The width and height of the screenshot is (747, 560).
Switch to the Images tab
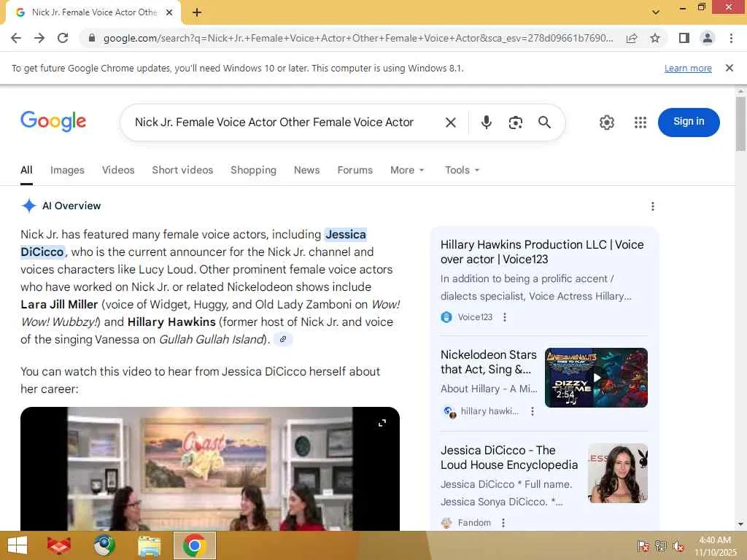67,170
